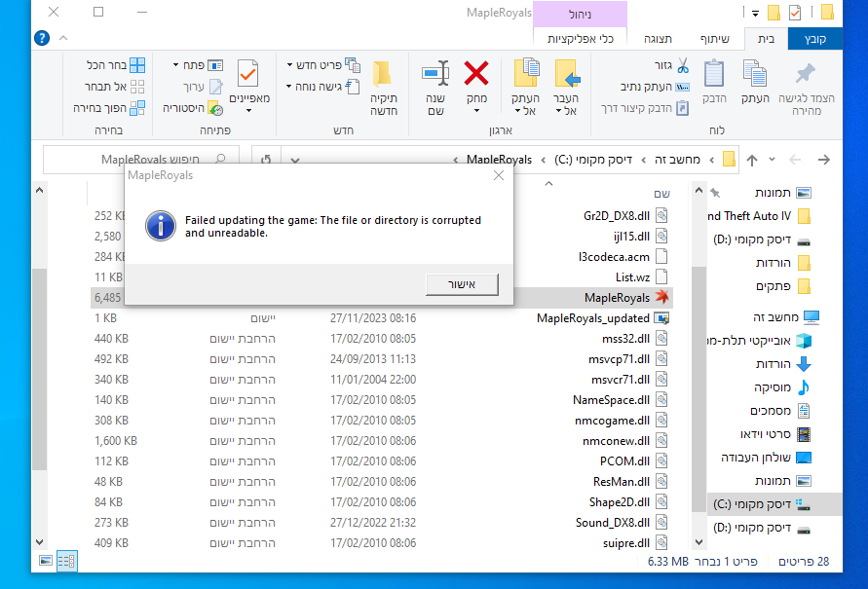Collapse the ribbon with the caret
This screenshot has width=868, height=589.
click(63, 38)
